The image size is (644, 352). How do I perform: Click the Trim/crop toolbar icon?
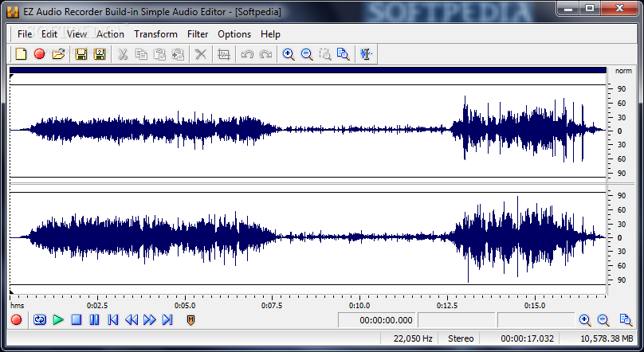pos(224,54)
